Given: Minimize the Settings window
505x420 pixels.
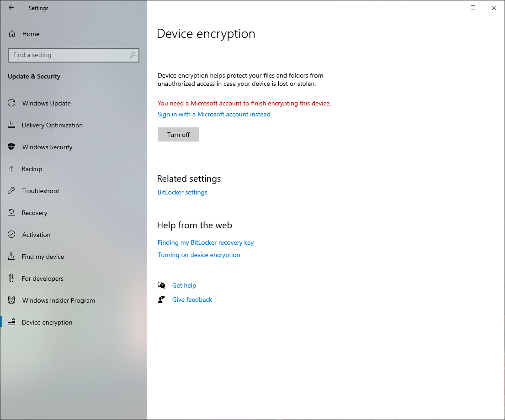Looking at the screenshot, I should tap(452, 8).
